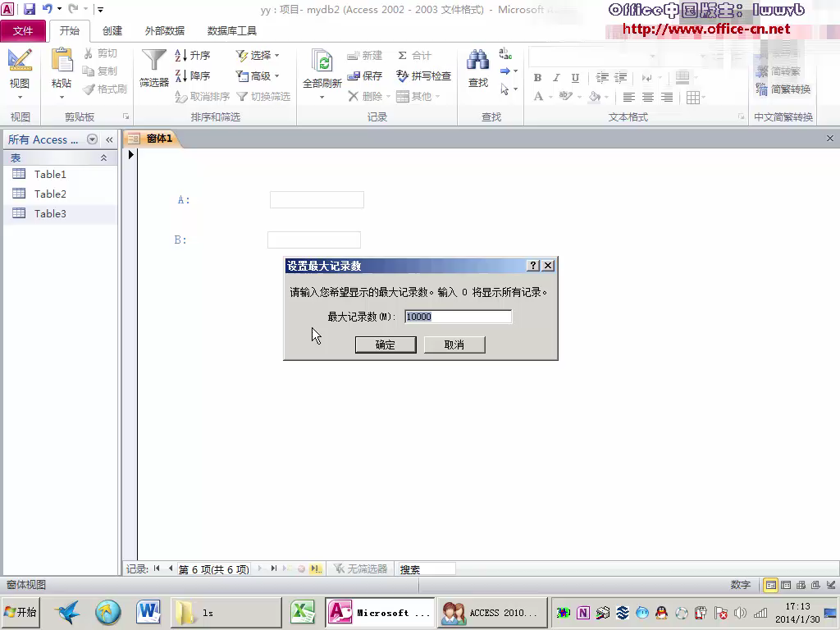Viewport: 840px width, 630px height.
Task: Switch to form view in status bar
Action: [x=770, y=585]
